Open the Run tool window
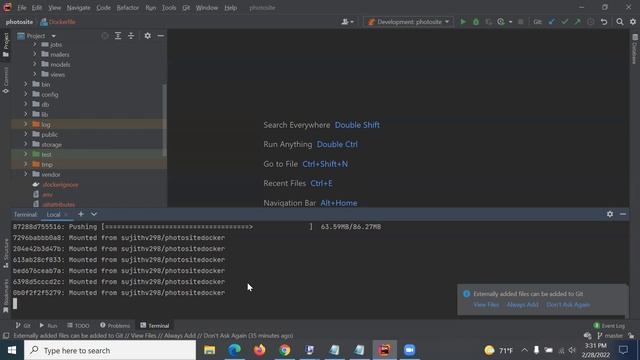640x360 pixels. (x=48, y=325)
